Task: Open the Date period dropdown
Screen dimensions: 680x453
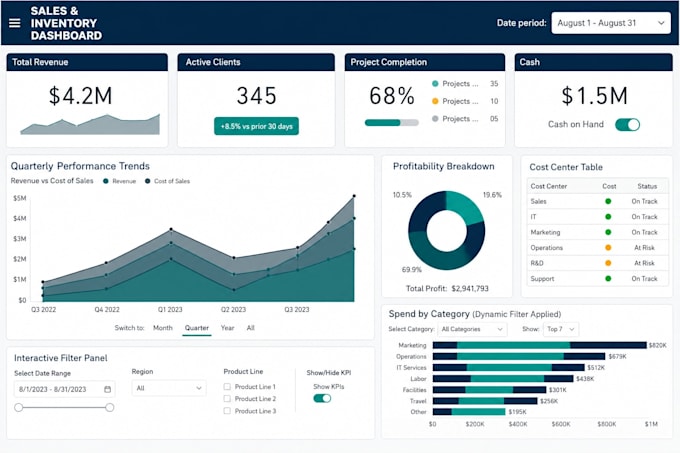Action: 611,23
